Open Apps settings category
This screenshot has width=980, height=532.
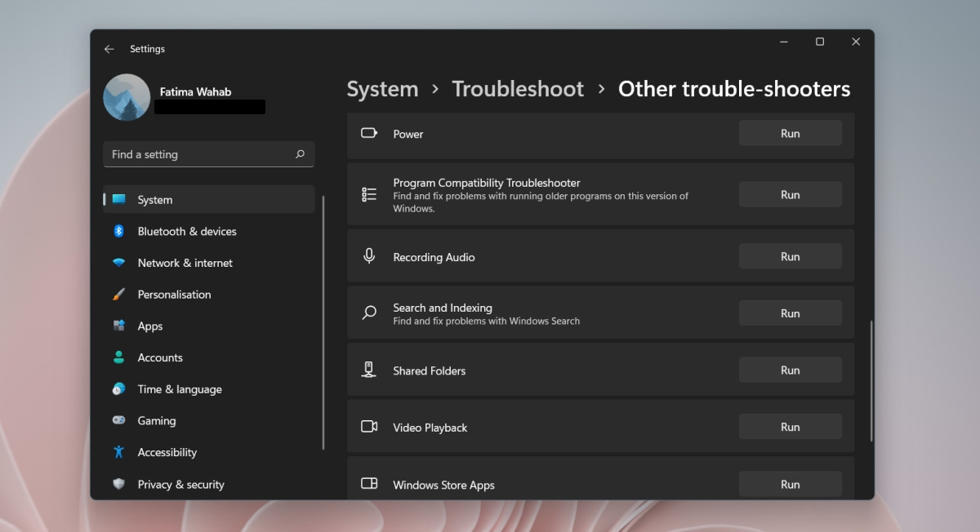[208, 326]
